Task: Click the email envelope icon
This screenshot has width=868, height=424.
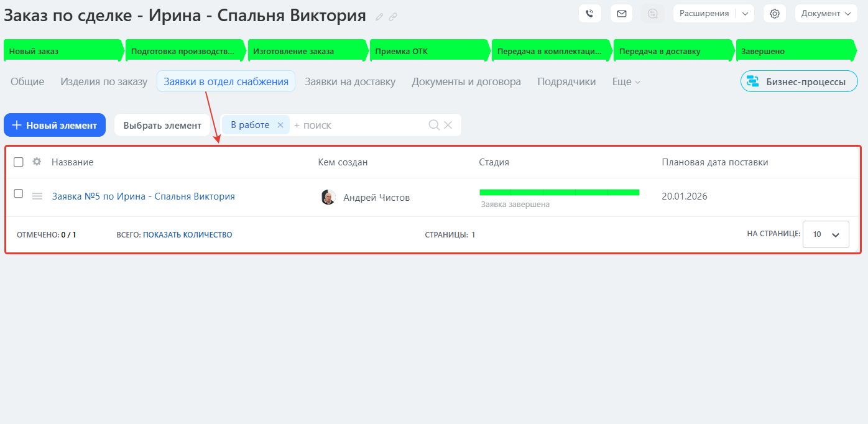Action: tap(621, 14)
